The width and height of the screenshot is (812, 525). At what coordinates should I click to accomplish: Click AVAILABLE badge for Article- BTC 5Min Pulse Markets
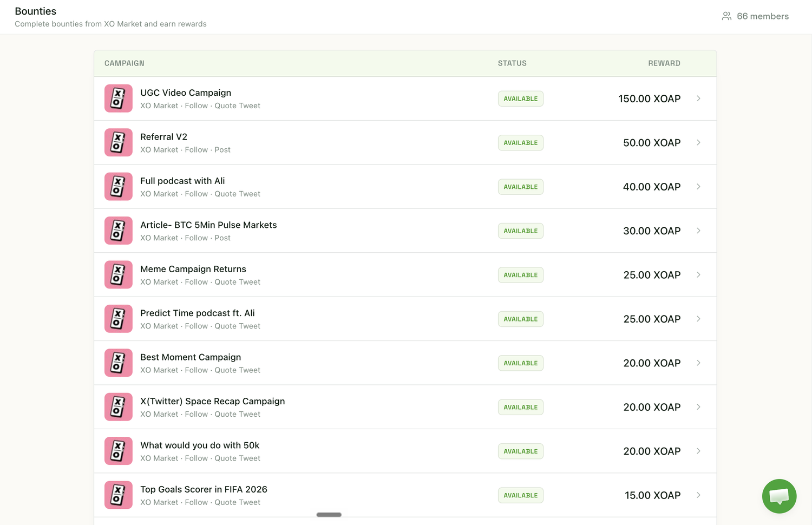click(x=521, y=231)
